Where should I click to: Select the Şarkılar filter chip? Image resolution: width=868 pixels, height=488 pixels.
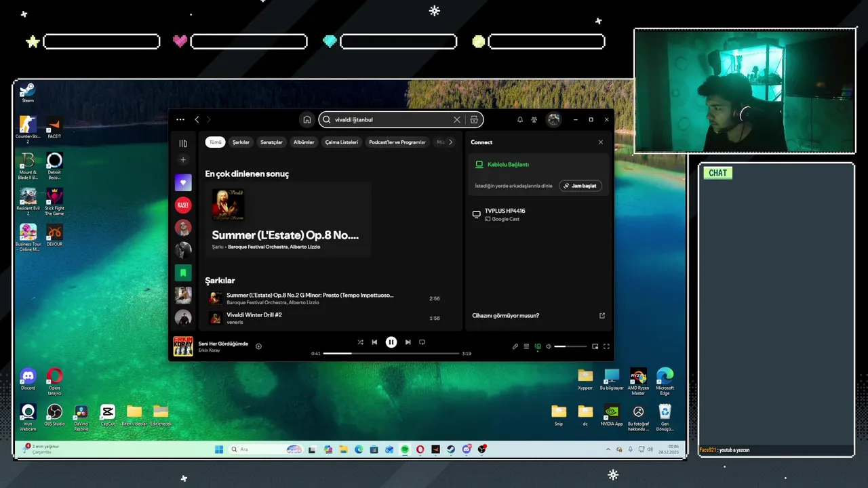tap(241, 142)
